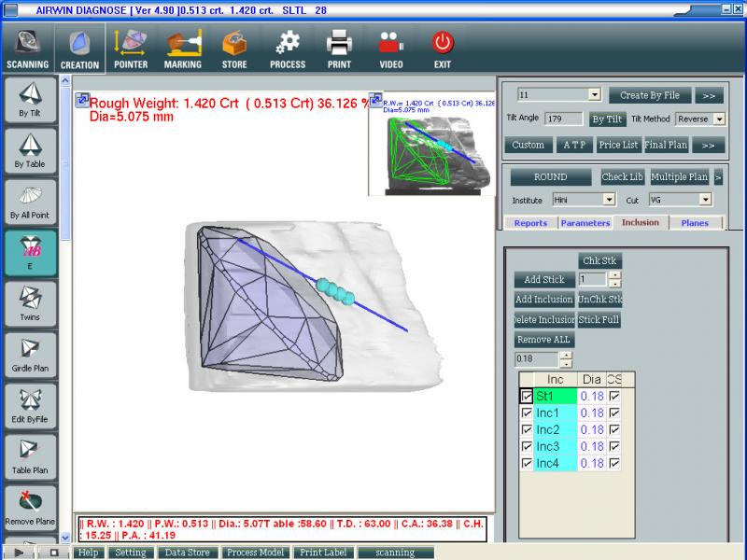This screenshot has height=560, width=747.
Task: Uncheck the St1 row checkbox
Action: (527, 397)
